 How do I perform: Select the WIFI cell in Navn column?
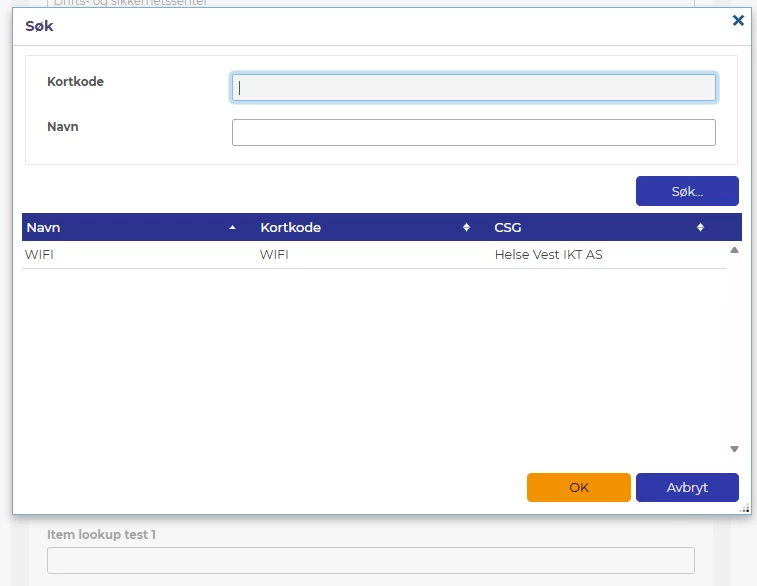click(x=39, y=254)
